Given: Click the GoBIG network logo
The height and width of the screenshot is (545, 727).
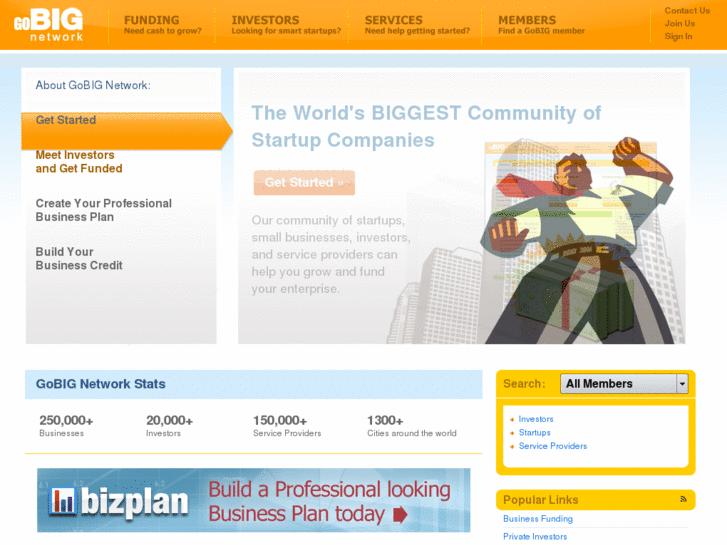Looking at the screenshot, I should (x=49, y=25).
